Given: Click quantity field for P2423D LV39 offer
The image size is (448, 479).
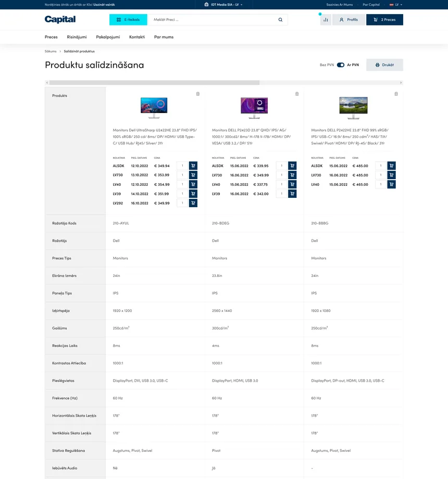Looking at the screenshot, I should pyautogui.click(x=281, y=194).
